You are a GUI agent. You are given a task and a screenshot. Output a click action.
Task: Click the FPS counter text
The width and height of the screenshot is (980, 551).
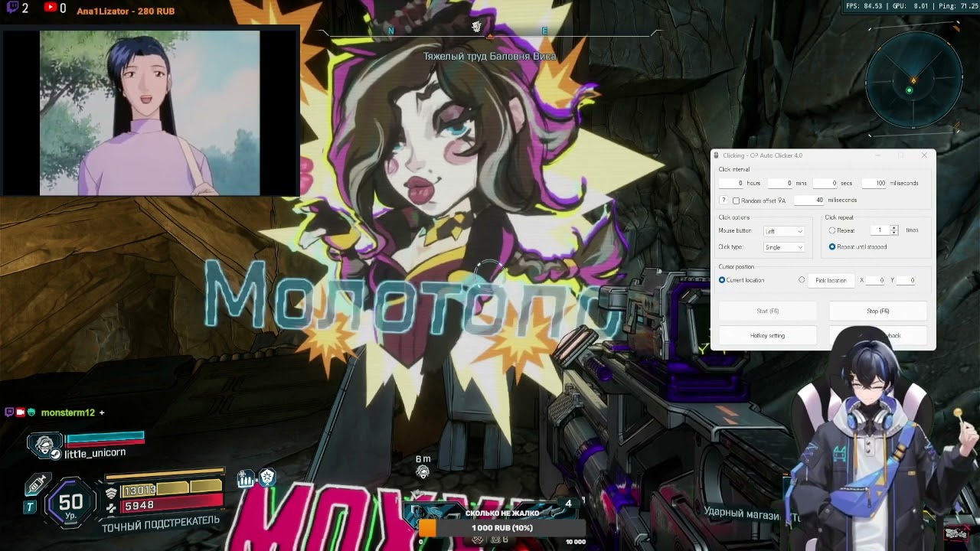(x=864, y=6)
